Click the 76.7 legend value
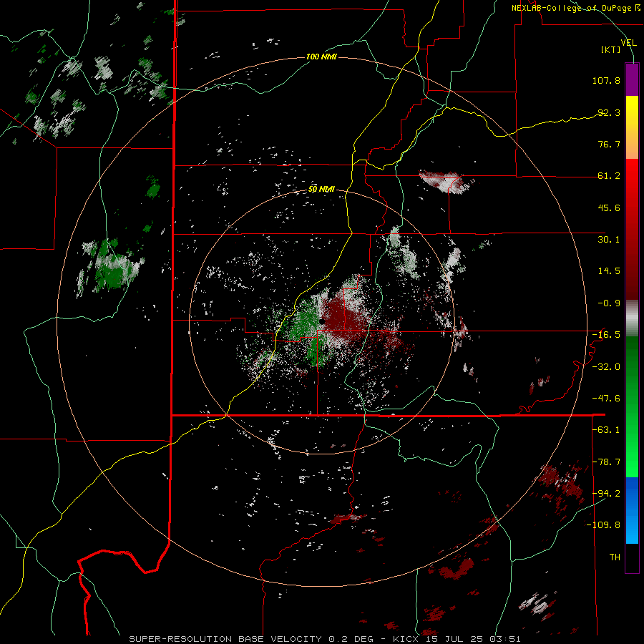 pos(609,144)
